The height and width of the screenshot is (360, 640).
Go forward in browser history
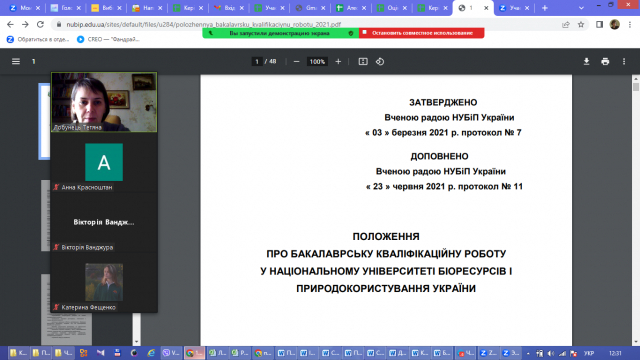[x=25, y=24]
